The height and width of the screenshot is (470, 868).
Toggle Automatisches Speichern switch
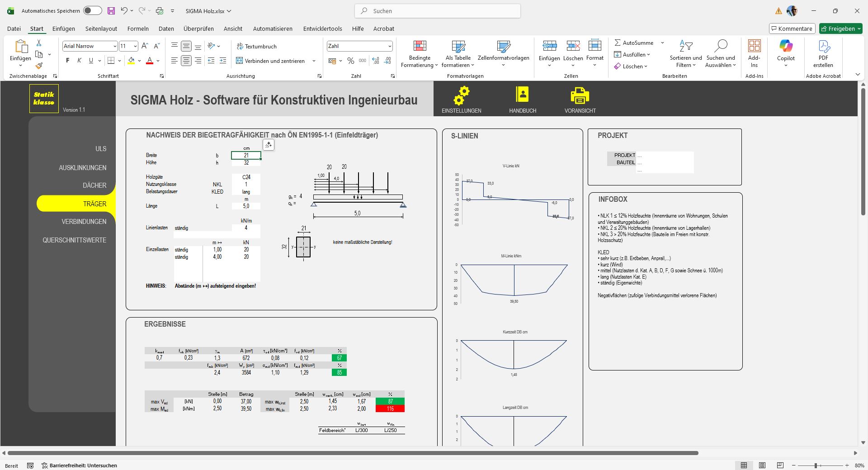(x=92, y=11)
